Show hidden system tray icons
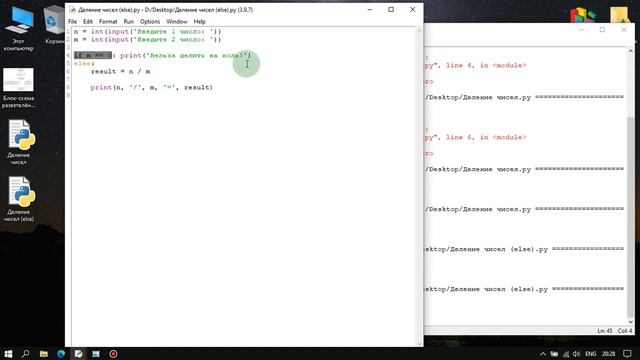This screenshot has height=360, width=640. point(543,354)
